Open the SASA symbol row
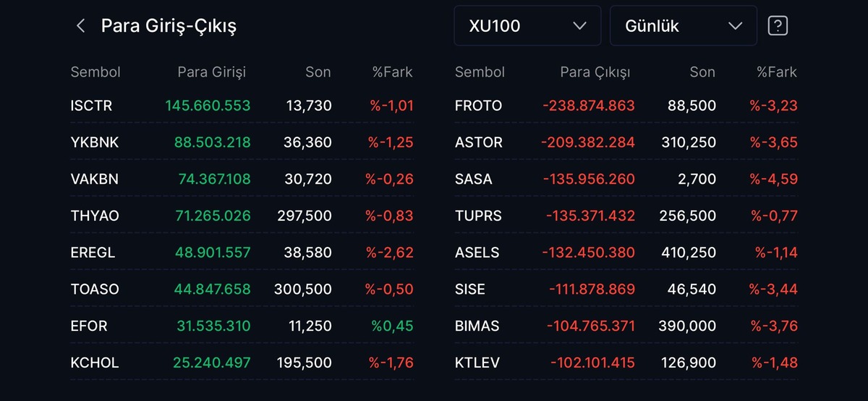Image resolution: width=868 pixels, height=401 pixels. click(626, 179)
